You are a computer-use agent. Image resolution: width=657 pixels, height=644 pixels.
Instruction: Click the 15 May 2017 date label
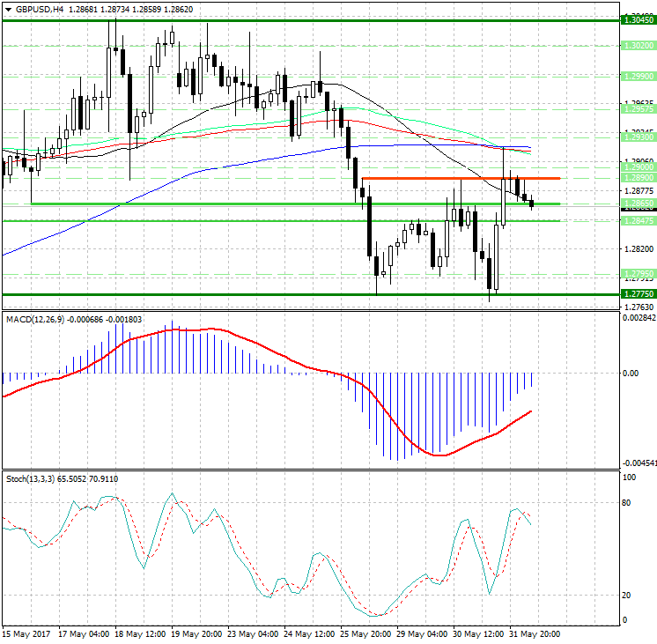25,633
